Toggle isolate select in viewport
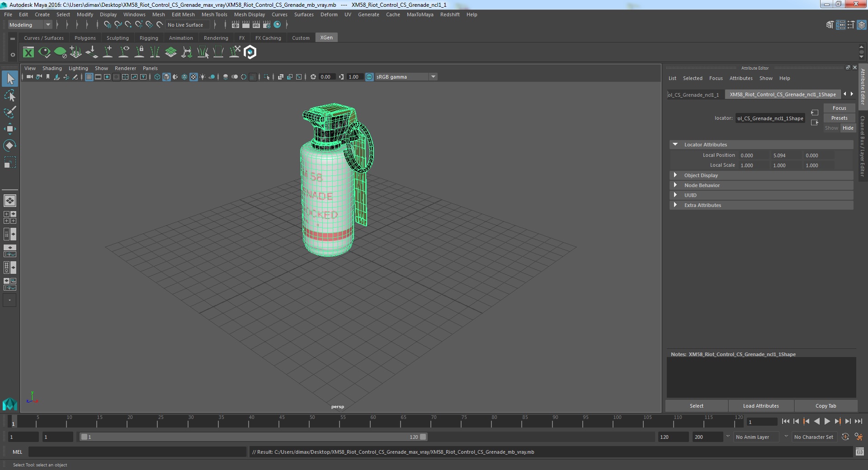This screenshot has width=868, height=470. point(267,77)
